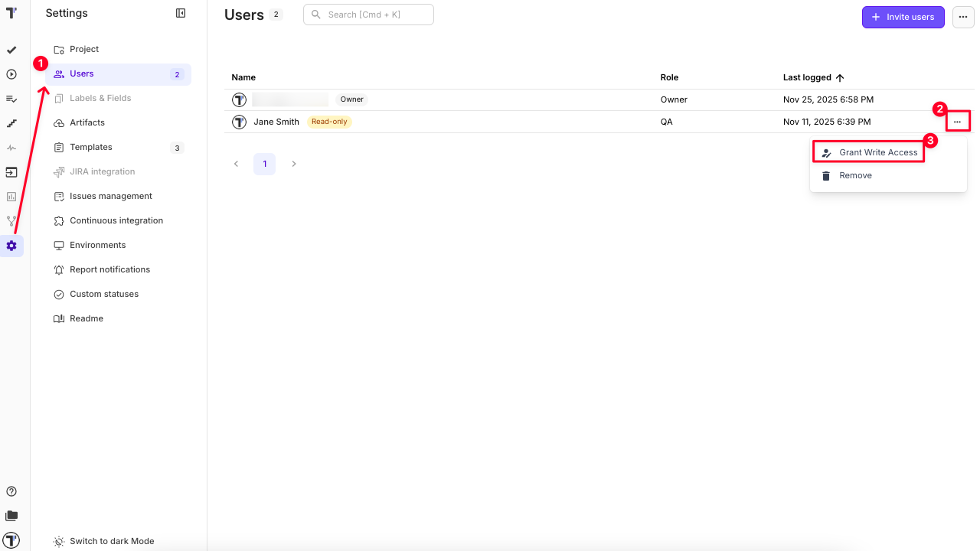Open the top-right ellipsis options menu
Screen dimensions: 980x551
coord(962,17)
